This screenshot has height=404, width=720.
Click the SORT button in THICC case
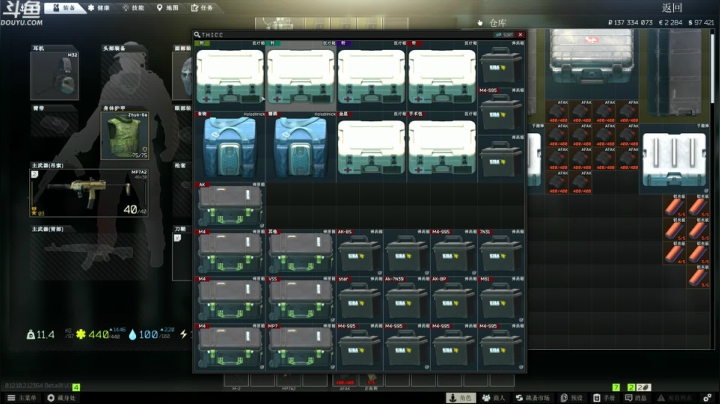(505, 35)
